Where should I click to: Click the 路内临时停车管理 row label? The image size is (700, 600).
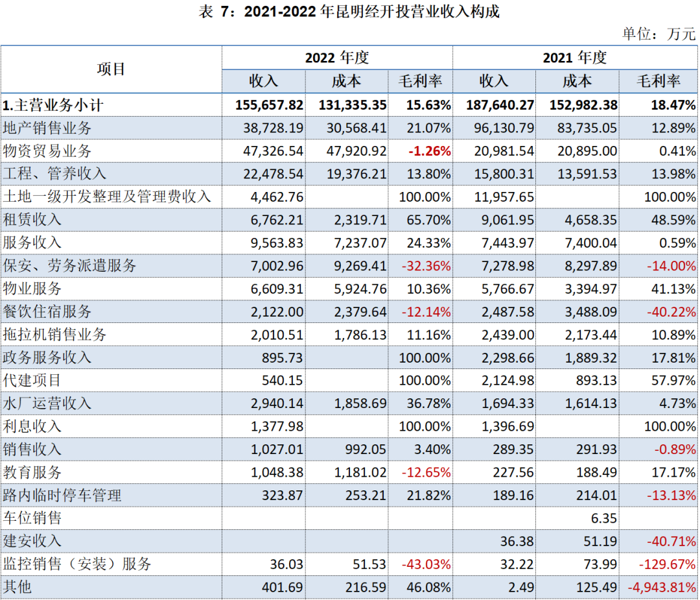tap(62, 496)
